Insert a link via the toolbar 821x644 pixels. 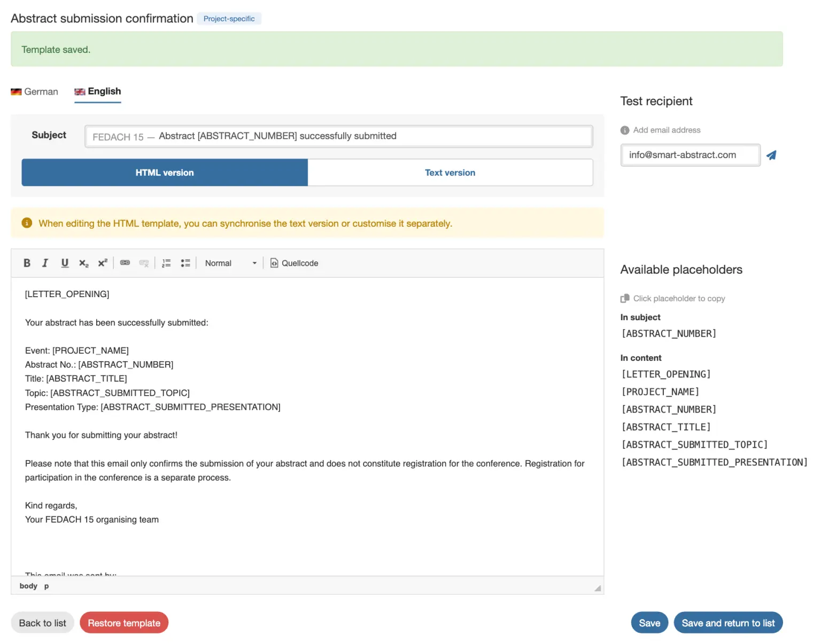tap(125, 263)
